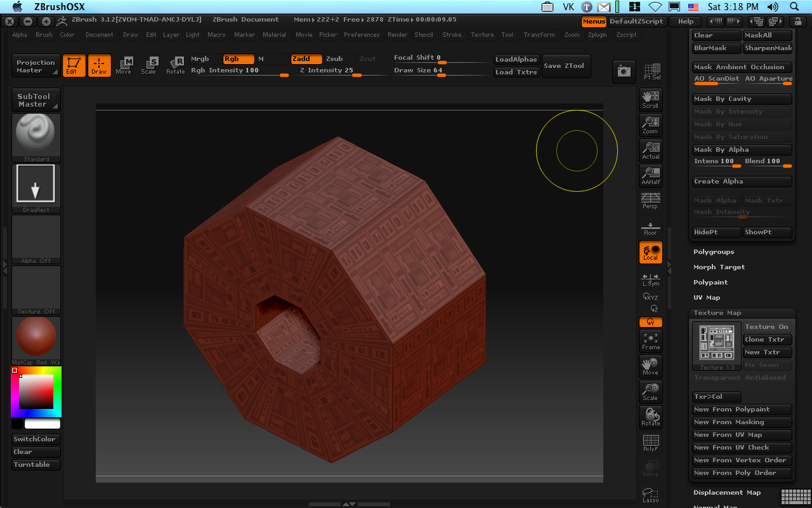Open the Spotlight search in menu bar
Screen dimensions: 812x508
click(x=795, y=7)
